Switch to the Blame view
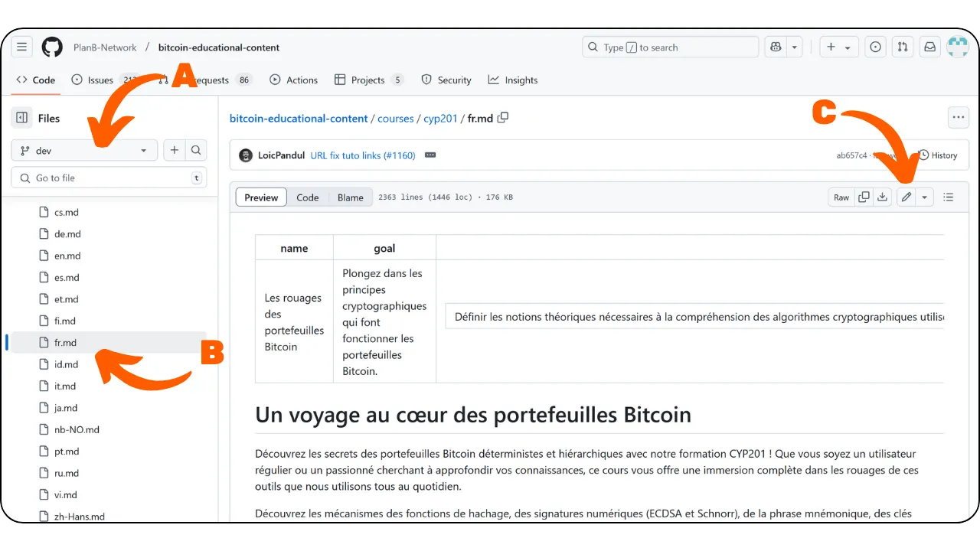The width and height of the screenshot is (980, 551). click(x=351, y=197)
